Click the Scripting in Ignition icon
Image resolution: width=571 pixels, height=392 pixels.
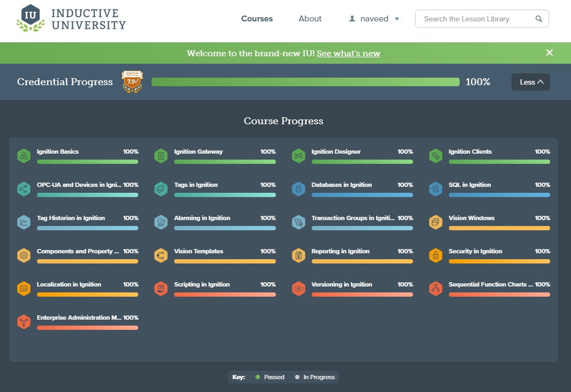161,289
